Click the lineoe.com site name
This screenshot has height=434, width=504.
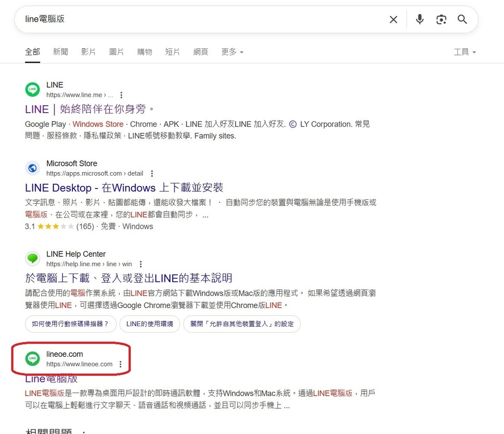(64, 354)
